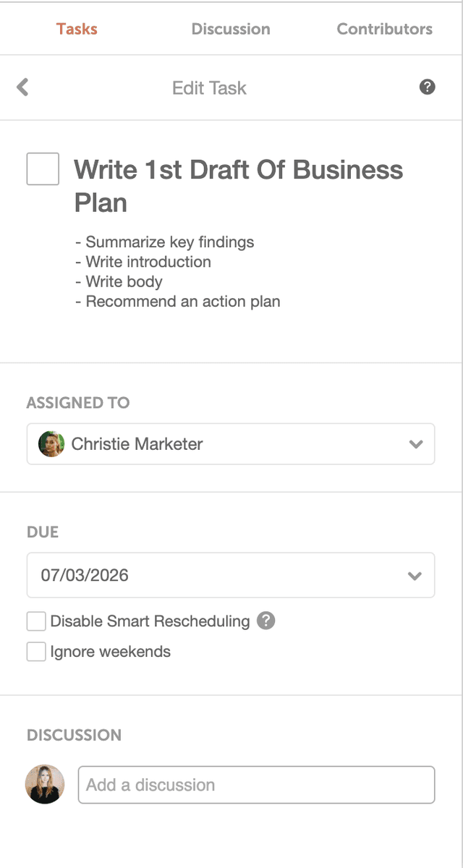This screenshot has height=868, width=463.
Task: Click your avatar next to the discussion box
Action: point(44,784)
